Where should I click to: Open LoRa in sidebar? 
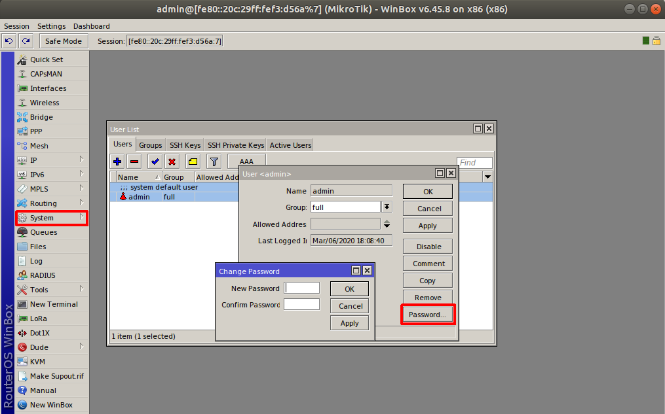(52, 319)
